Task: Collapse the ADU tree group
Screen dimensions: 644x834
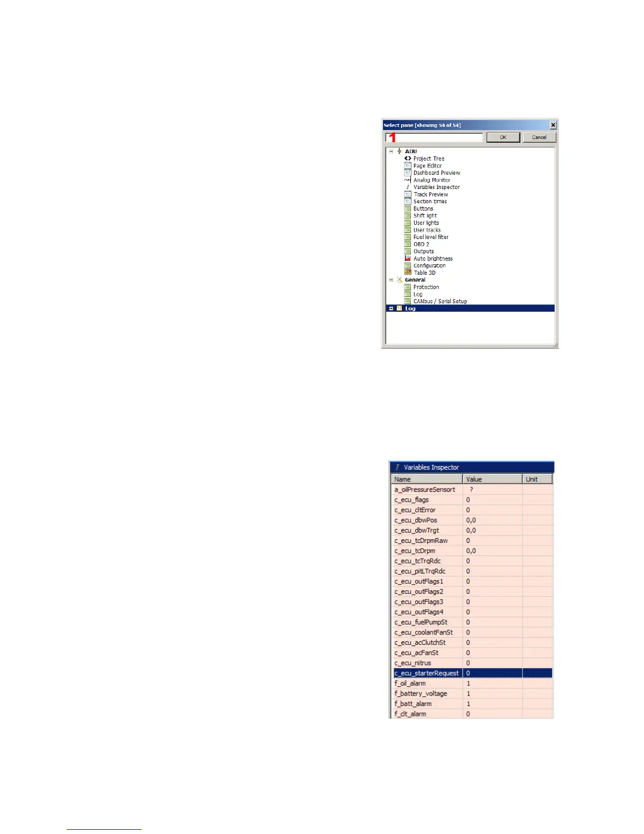Action: [x=391, y=151]
